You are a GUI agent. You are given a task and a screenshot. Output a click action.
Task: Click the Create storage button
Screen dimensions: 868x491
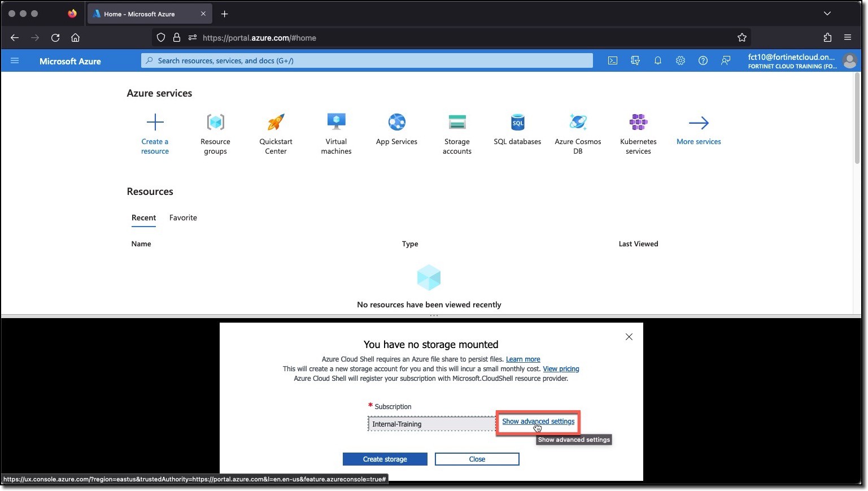(x=385, y=459)
